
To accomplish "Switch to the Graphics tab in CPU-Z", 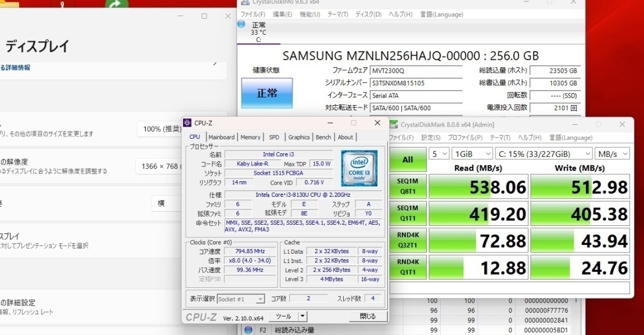I will click(x=298, y=137).
